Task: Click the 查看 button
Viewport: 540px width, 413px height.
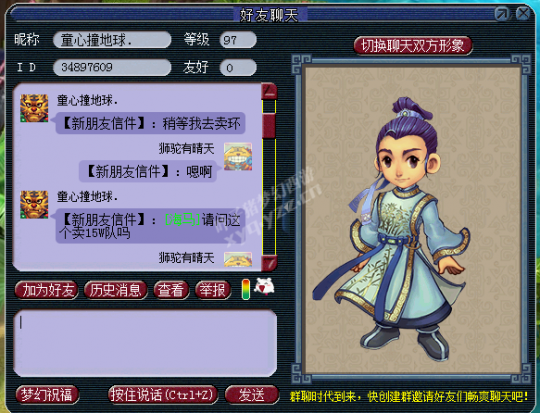Action: pyautogui.click(x=171, y=290)
